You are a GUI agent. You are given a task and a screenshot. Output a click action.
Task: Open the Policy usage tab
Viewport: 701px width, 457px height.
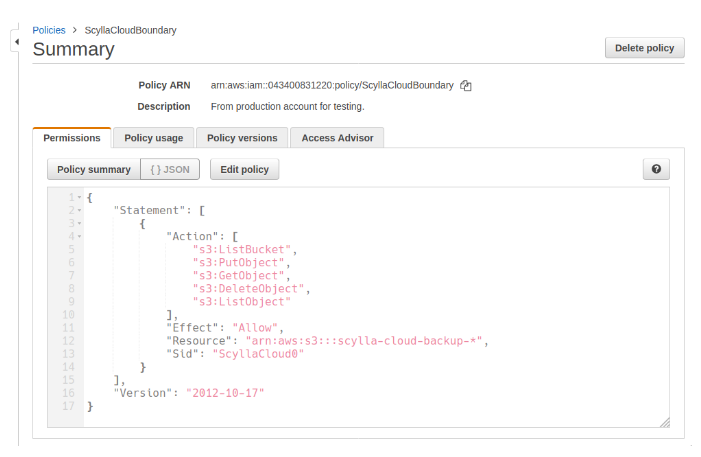153,138
